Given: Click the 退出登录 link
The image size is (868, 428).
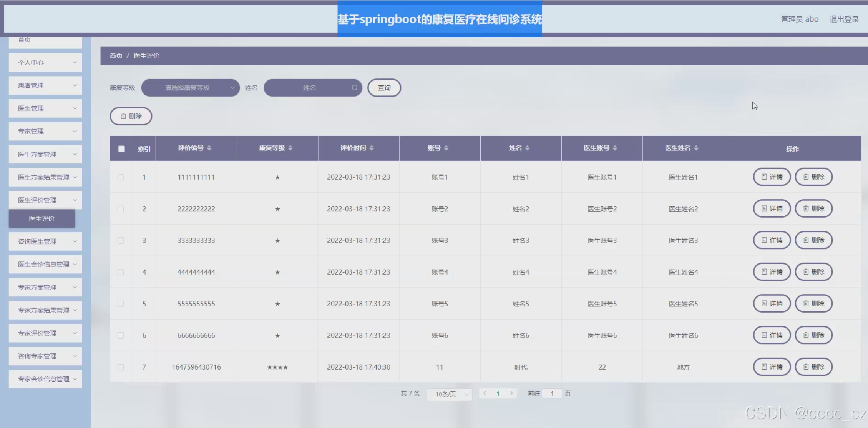Looking at the screenshot, I should 844,19.
